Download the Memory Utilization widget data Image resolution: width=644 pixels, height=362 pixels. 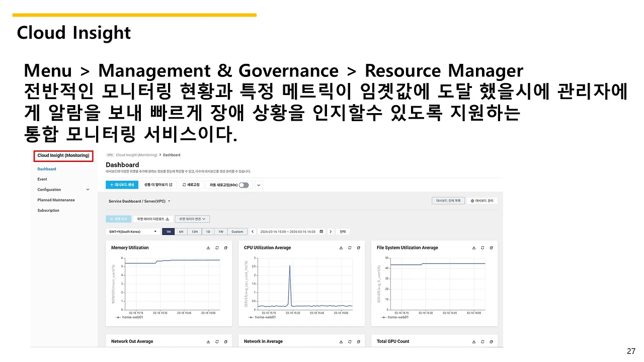click(208, 248)
